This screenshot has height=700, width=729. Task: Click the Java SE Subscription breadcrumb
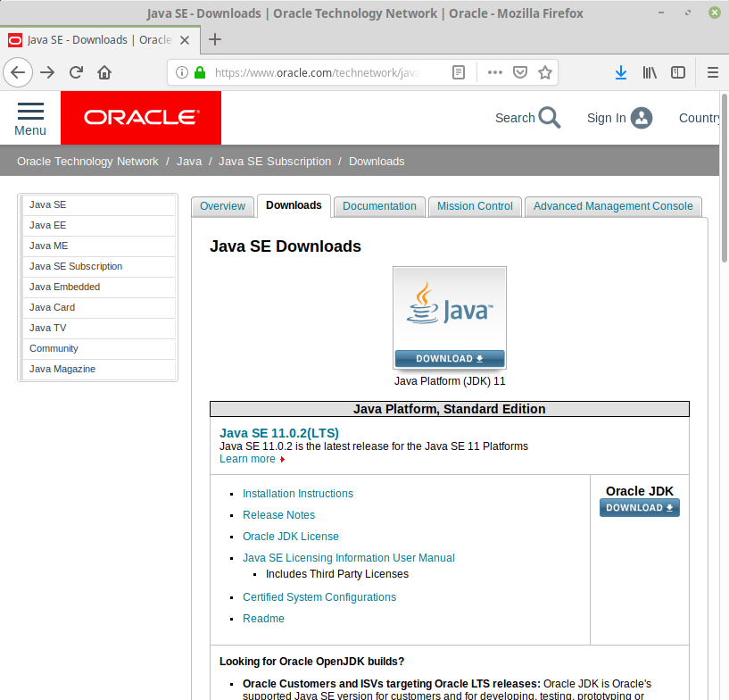pyautogui.click(x=275, y=162)
